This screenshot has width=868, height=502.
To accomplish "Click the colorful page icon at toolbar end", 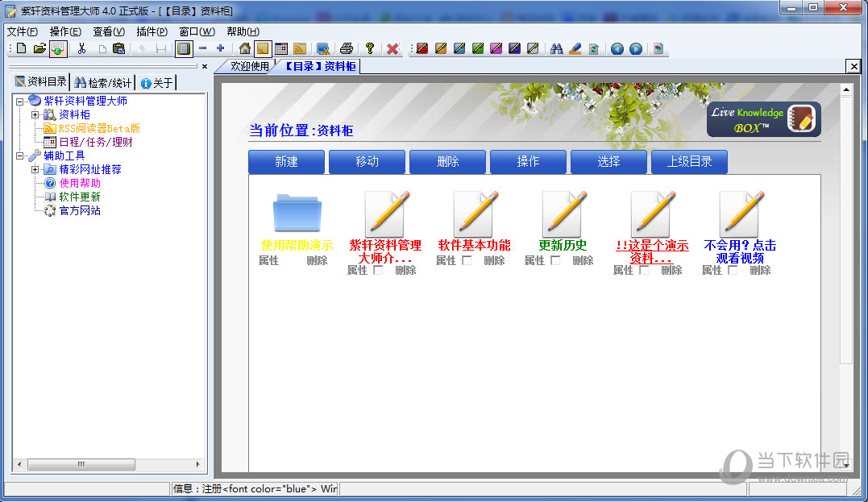I will [x=658, y=48].
